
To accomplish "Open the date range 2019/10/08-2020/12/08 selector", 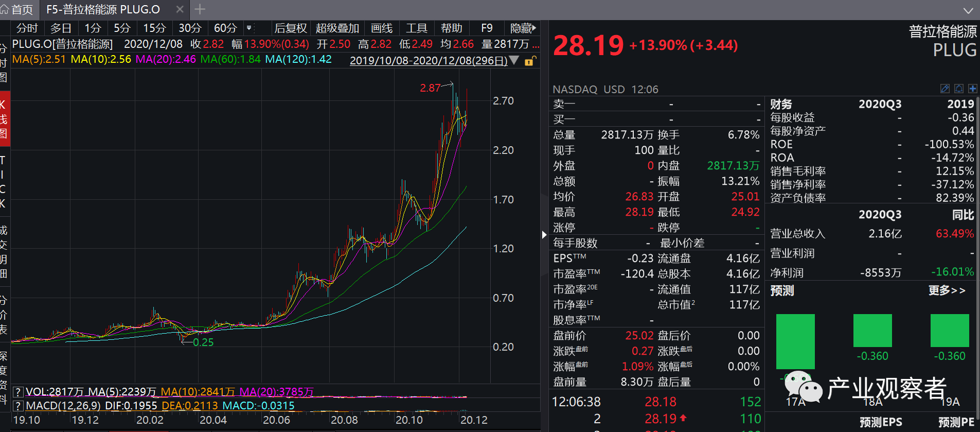I will (429, 61).
